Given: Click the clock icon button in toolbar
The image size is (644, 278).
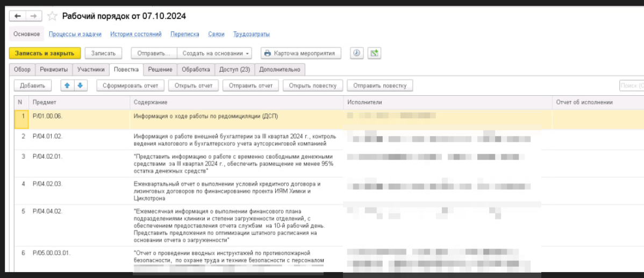Looking at the screenshot, I should [356, 53].
